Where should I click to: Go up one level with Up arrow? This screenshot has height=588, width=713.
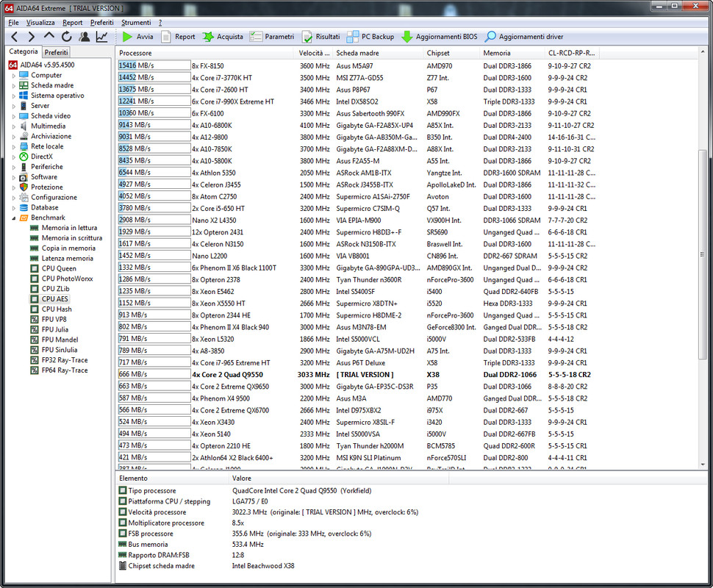pyautogui.click(x=49, y=36)
